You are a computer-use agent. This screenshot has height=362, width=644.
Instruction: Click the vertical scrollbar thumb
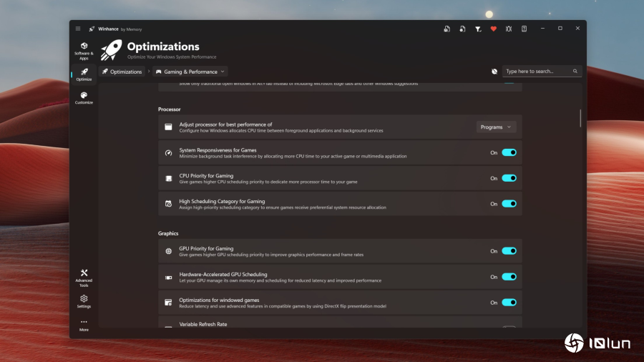click(x=580, y=118)
